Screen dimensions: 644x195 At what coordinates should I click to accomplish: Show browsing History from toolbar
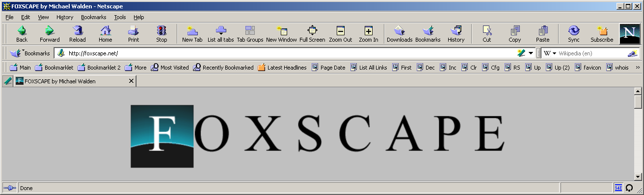(x=456, y=34)
